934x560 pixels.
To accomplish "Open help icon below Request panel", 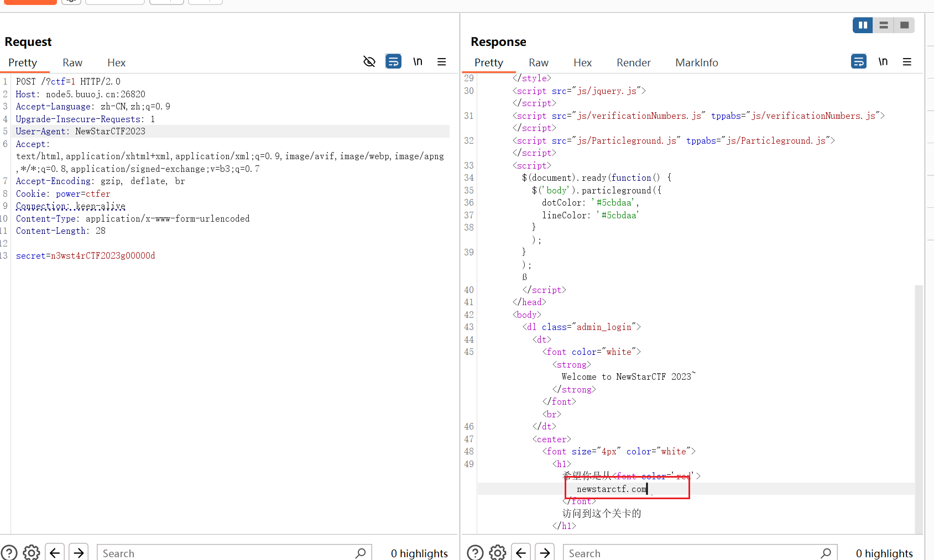I will [9, 553].
